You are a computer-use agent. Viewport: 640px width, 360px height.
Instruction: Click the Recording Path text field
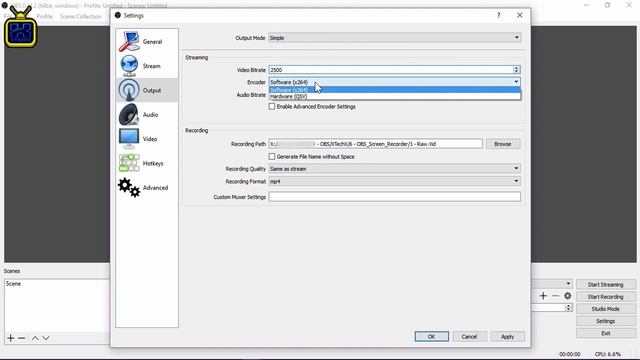pos(375,144)
